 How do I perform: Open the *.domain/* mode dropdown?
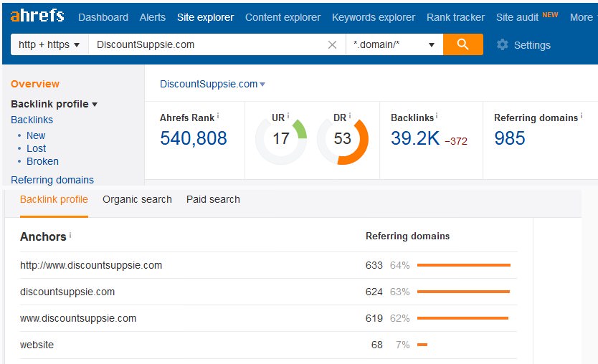pos(394,44)
